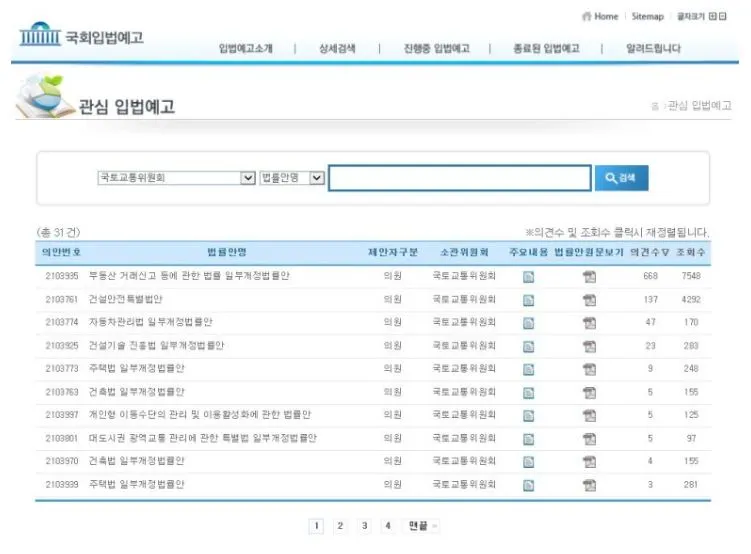
Task: Open summary icon for bill 2103970
Action: click(528, 462)
